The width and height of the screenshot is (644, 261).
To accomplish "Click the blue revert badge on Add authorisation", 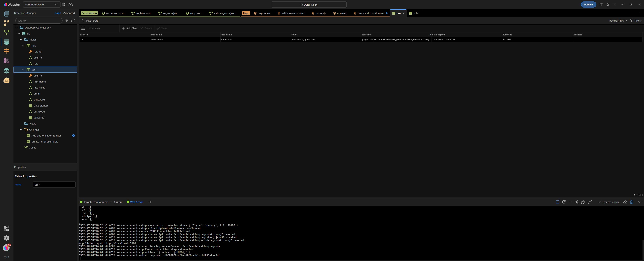I will (x=74, y=136).
